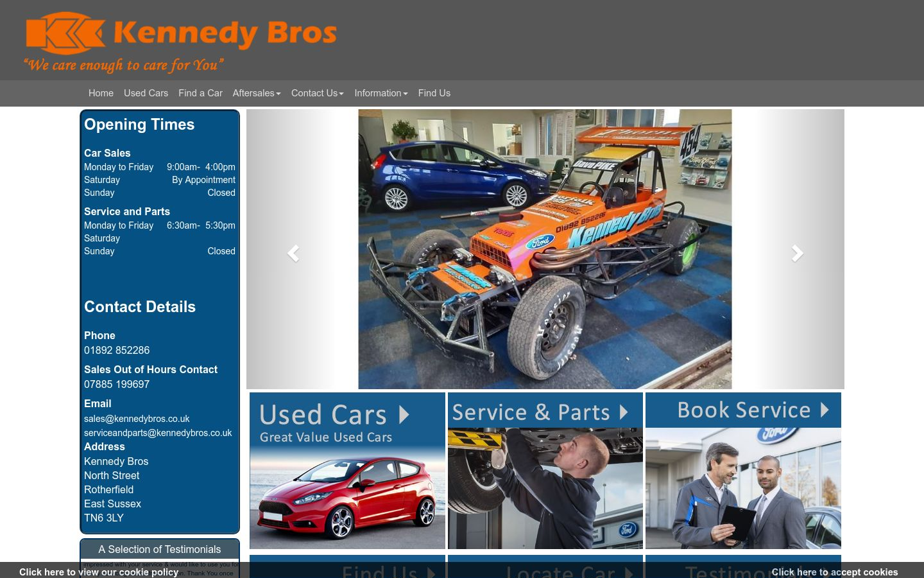Click here to accept cookies

click(834, 572)
